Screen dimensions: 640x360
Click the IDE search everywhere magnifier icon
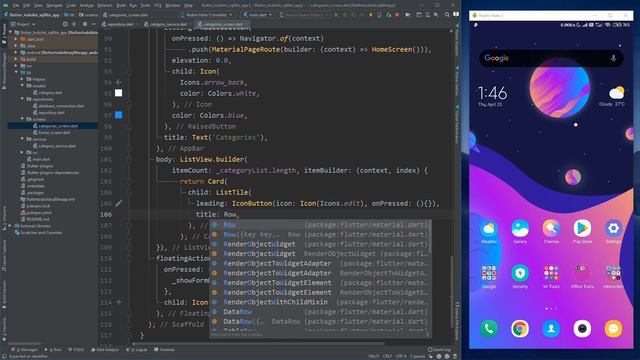447,15
